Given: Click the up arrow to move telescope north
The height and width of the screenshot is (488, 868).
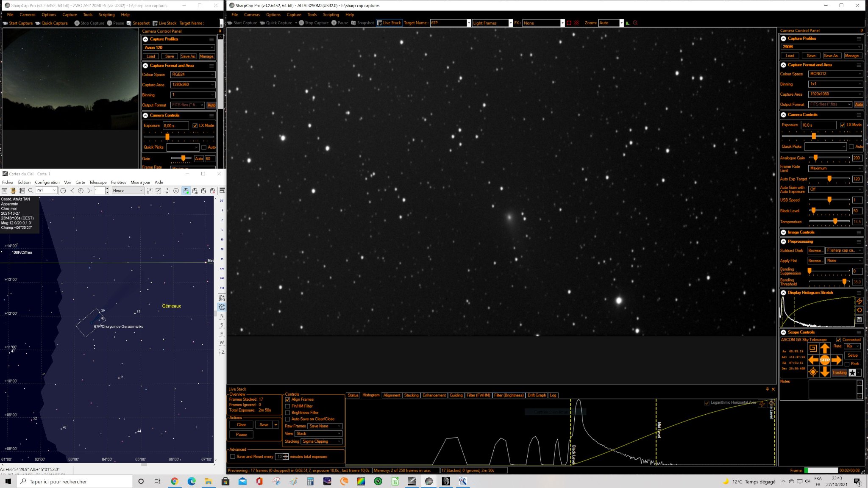Looking at the screenshot, I should tap(824, 348).
